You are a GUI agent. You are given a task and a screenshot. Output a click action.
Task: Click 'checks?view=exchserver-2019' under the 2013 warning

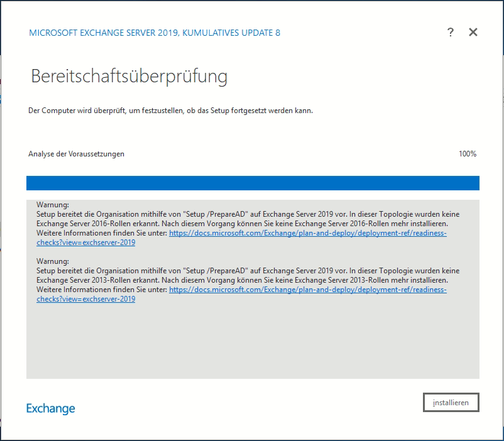85,299
